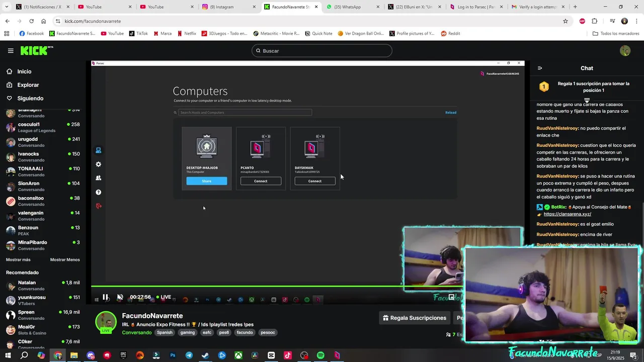This screenshot has height=362, width=644.
Task: Open the Xbox app from taskbar
Action: click(x=238, y=355)
